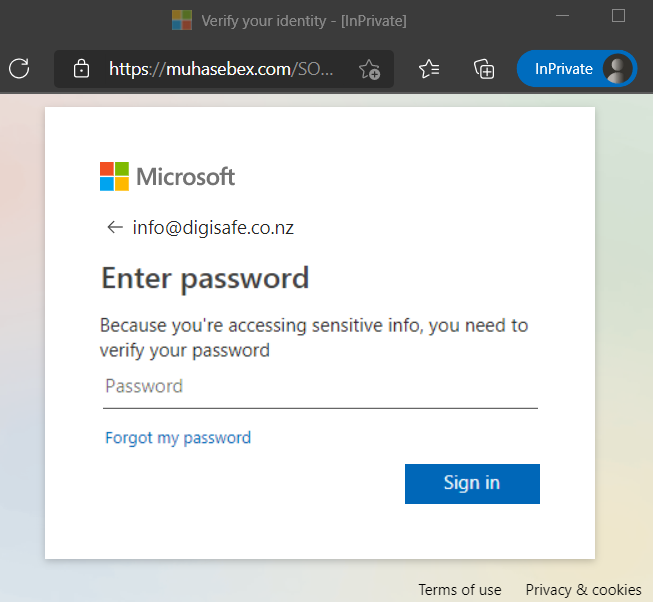Click the Verify your identity window title
The width and height of the screenshot is (653, 602).
click(x=304, y=21)
